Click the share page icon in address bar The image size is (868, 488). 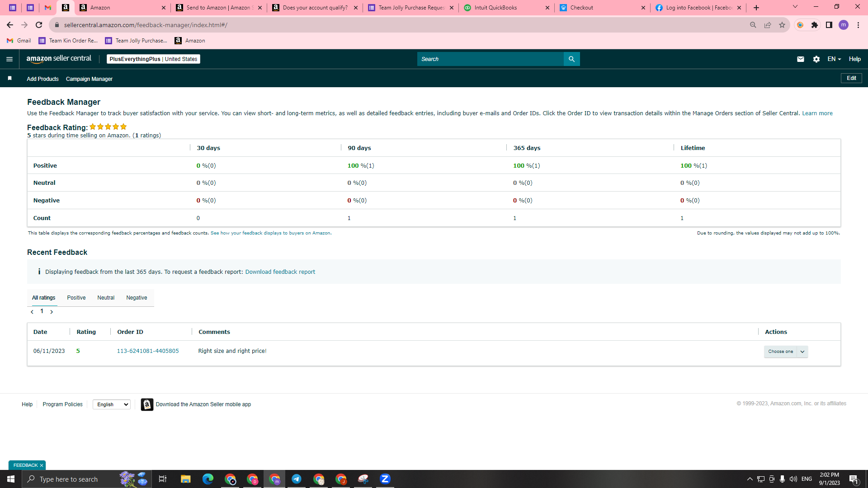(768, 25)
